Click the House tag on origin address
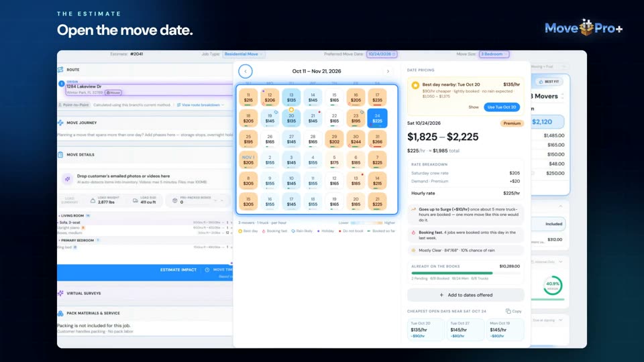Screen dimensions: 644x362 [113, 93]
